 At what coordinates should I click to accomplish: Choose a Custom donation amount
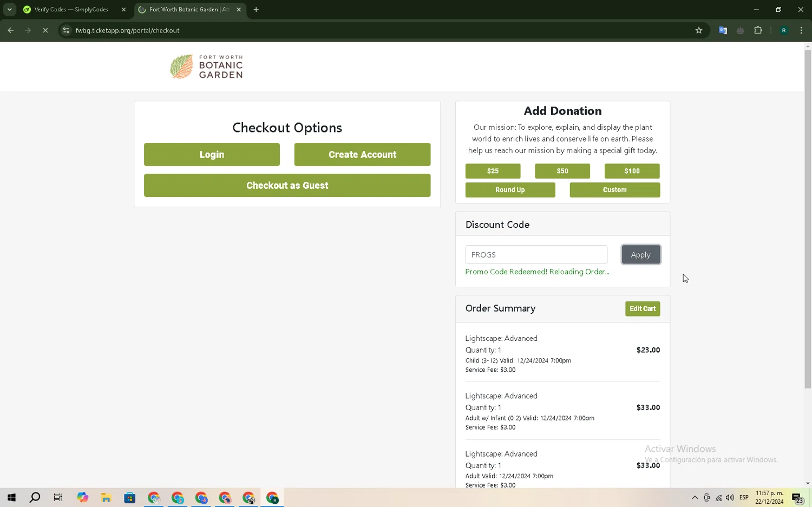[x=615, y=190]
